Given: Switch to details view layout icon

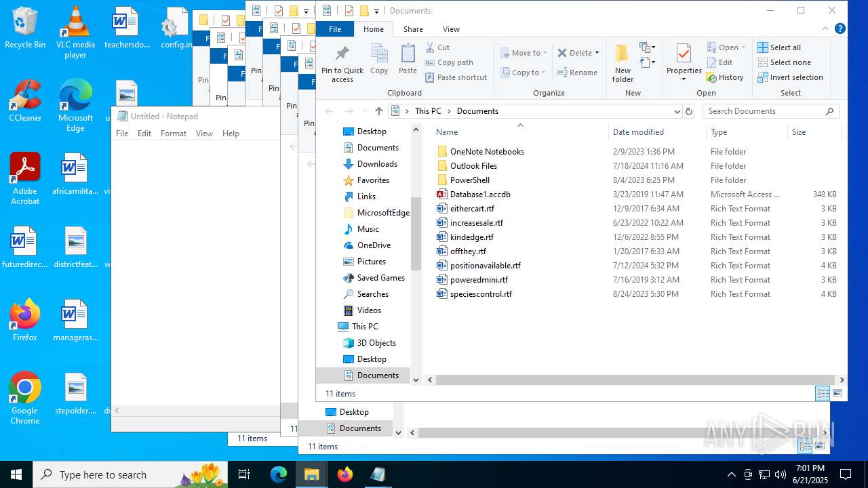Looking at the screenshot, I should (x=823, y=394).
